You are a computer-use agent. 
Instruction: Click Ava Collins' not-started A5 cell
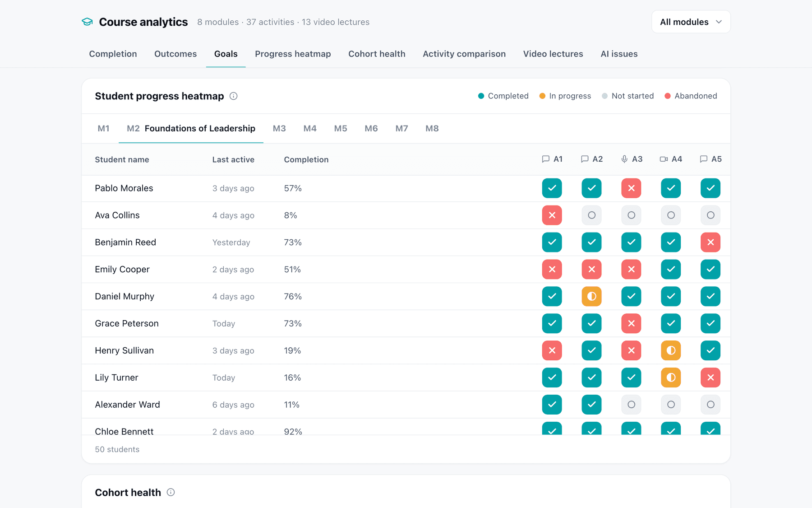pyautogui.click(x=710, y=215)
